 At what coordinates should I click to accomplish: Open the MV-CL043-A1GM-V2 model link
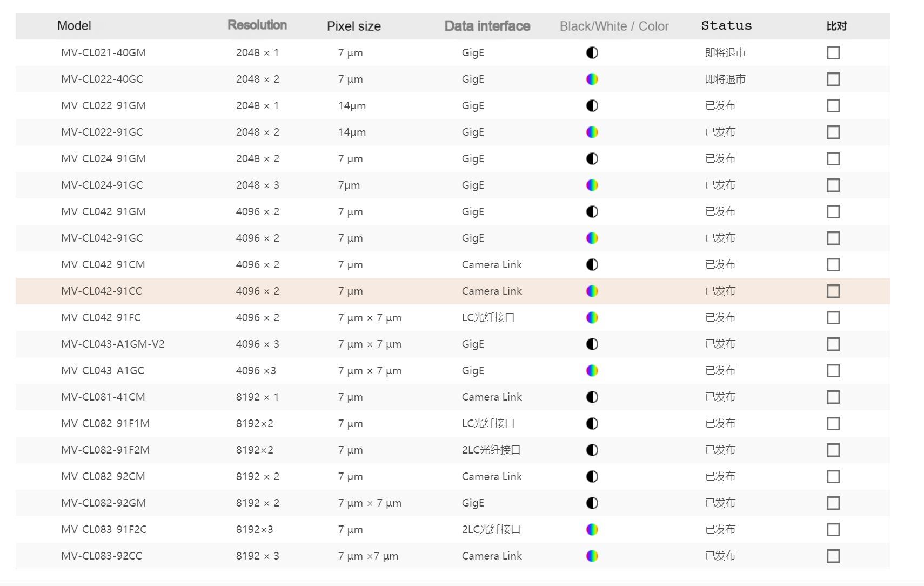point(113,344)
